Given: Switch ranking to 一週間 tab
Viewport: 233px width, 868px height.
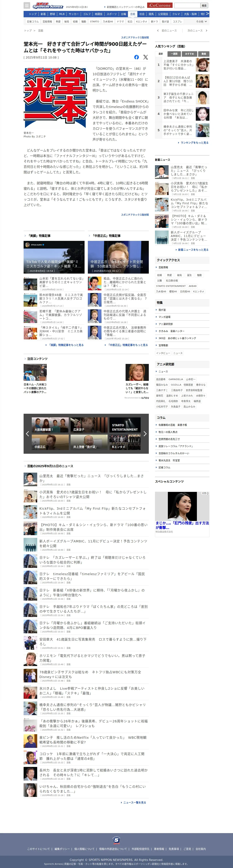Looking at the screenshot, I should click(x=174, y=54).
